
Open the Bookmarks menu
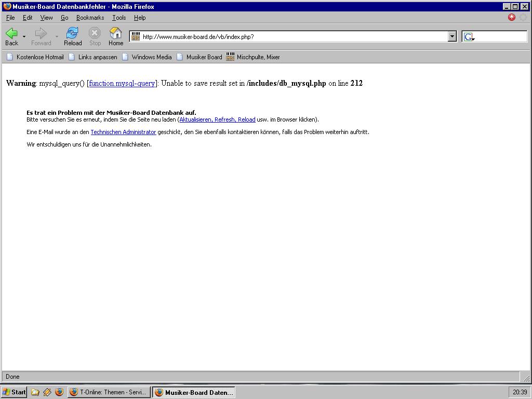pyautogui.click(x=90, y=18)
